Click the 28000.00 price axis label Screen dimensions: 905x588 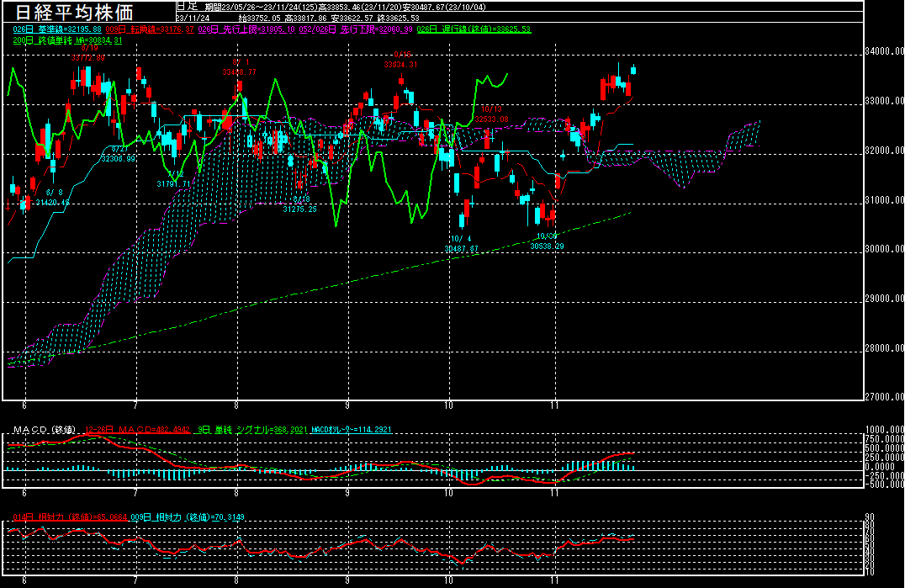(884, 348)
